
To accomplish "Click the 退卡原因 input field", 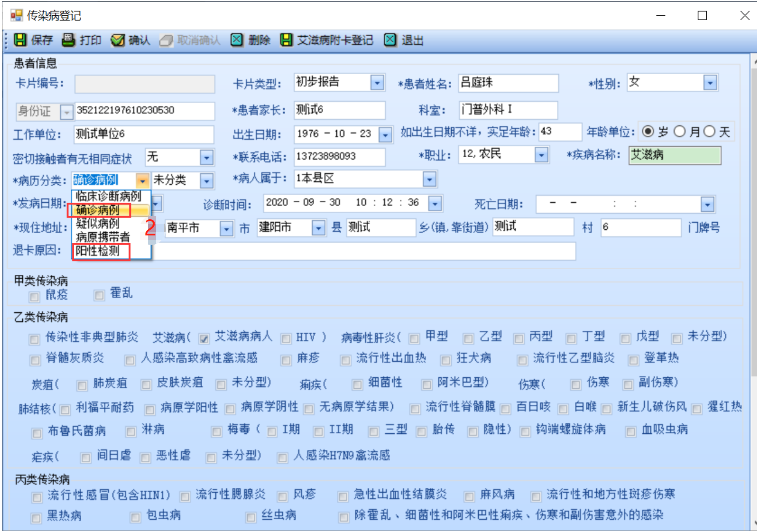I will (x=363, y=251).
